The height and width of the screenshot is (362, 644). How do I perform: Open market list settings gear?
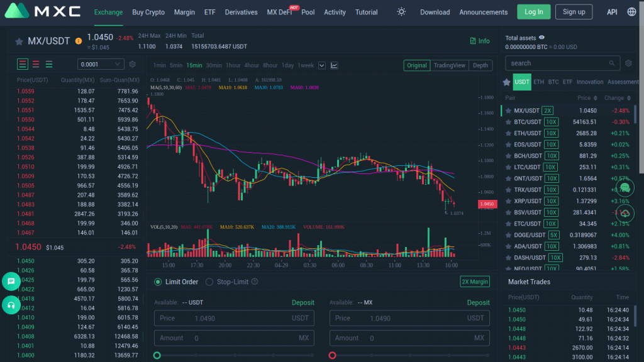point(628,63)
